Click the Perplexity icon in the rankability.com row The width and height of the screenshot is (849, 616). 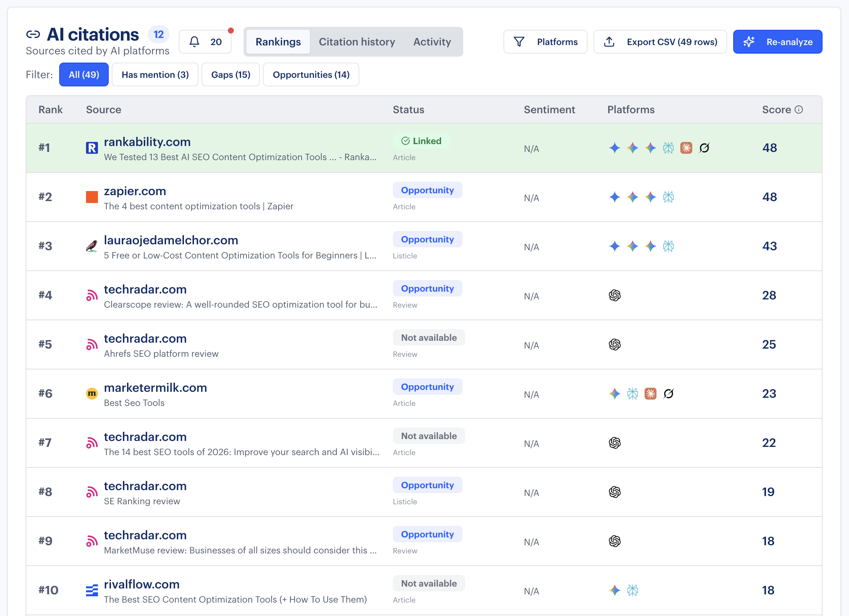[668, 148]
